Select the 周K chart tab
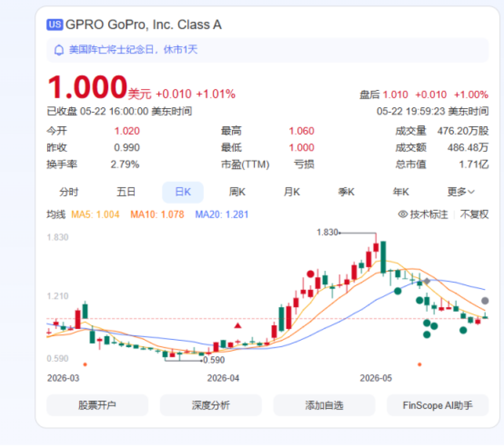The width and height of the screenshot is (504, 448). (x=237, y=192)
